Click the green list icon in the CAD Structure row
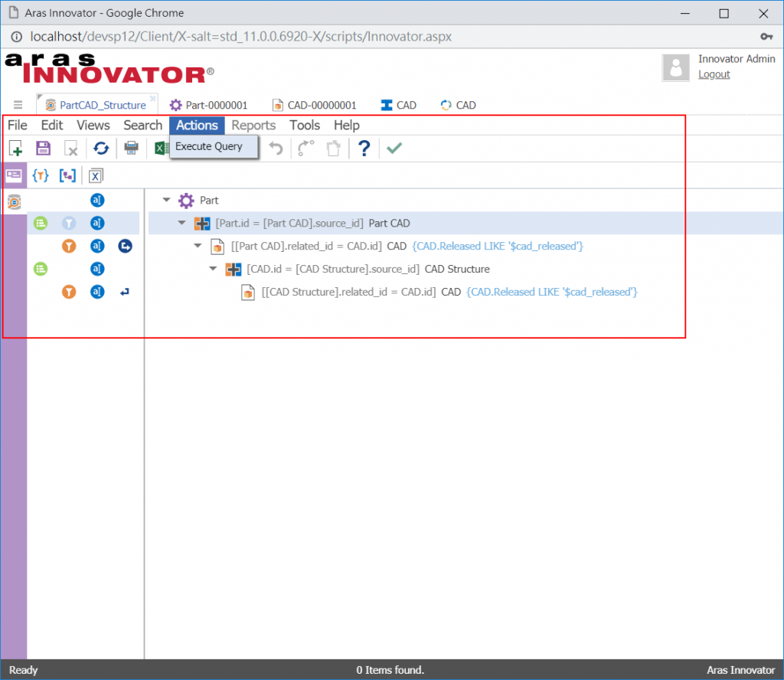Image resolution: width=784 pixels, height=680 pixels. tap(41, 269)
